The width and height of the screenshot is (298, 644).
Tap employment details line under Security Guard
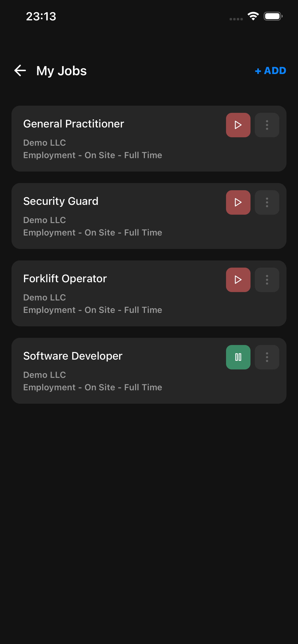click(x=92, y=232)
